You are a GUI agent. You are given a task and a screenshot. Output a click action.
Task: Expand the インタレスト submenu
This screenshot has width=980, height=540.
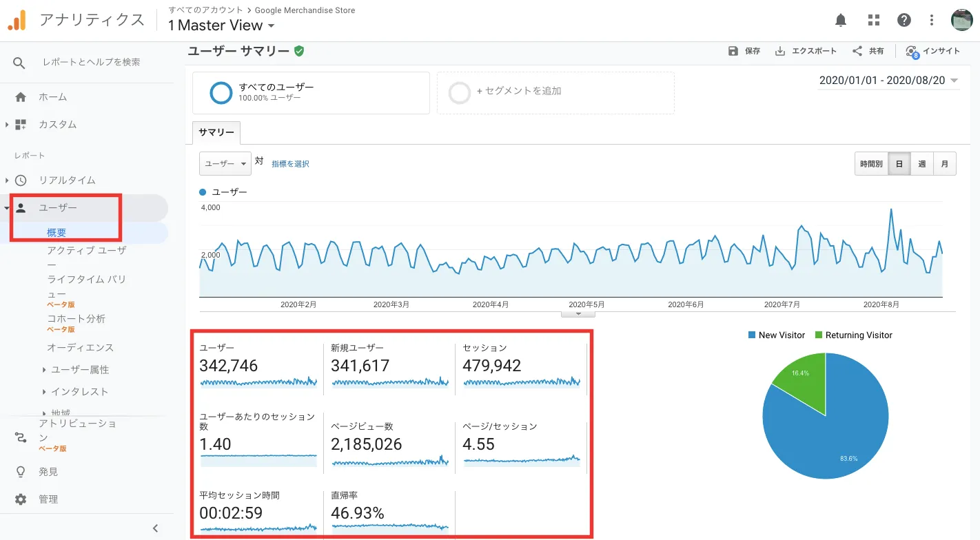(75, 392)
